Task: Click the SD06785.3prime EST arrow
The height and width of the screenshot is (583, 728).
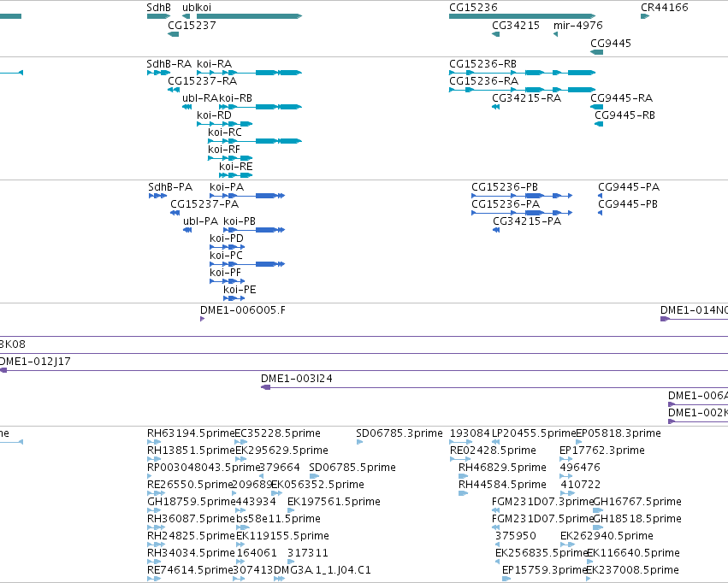Action: tap(359, 442)
